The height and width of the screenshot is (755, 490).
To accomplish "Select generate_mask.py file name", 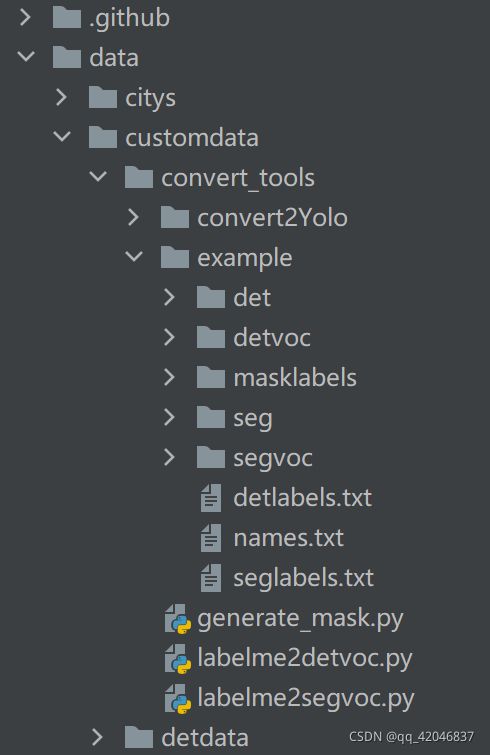I will pyautogui.click(x=300, y=619).
